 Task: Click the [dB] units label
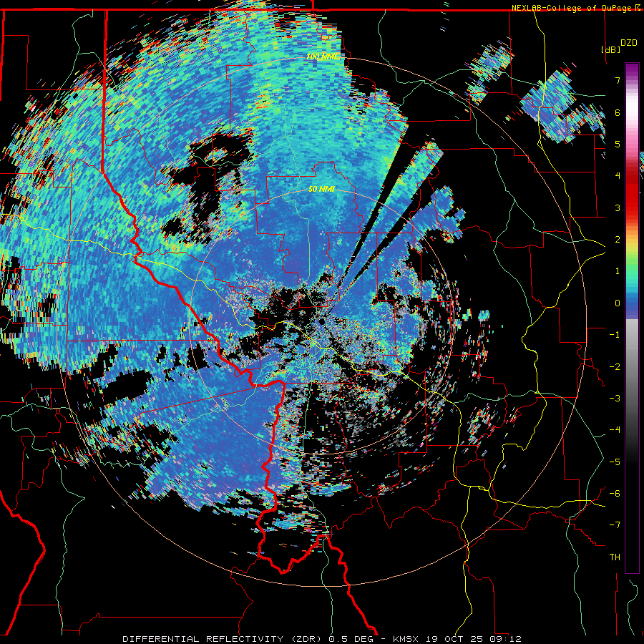(610, 49)
